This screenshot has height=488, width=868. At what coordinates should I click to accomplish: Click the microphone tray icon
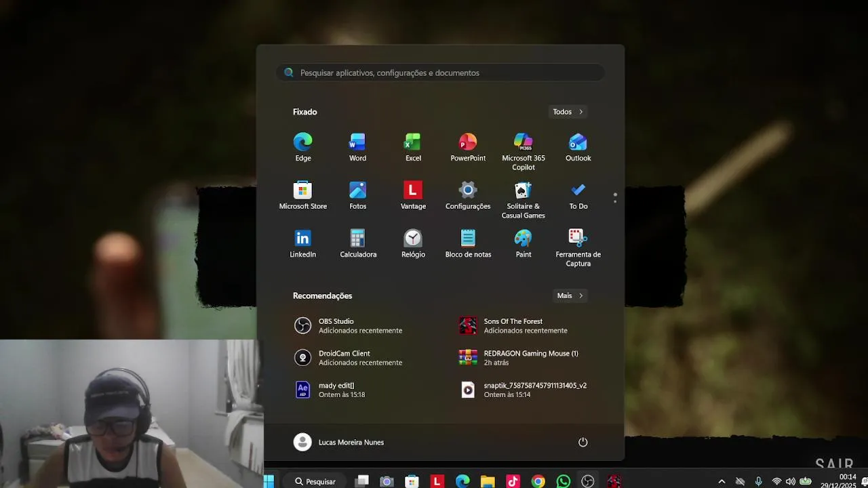point(758,481)
